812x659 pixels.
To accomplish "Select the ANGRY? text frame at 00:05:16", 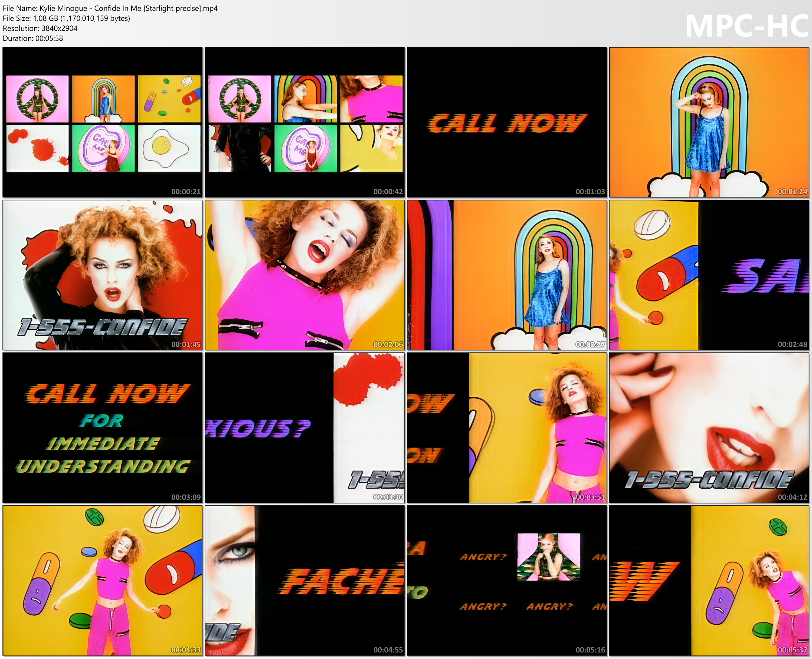I will [507, 580].
